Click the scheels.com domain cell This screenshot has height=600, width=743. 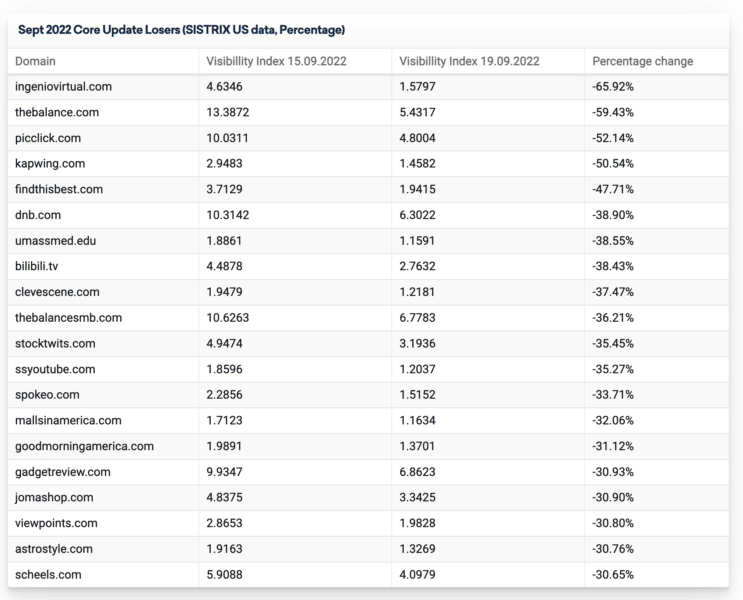(48, 574)
